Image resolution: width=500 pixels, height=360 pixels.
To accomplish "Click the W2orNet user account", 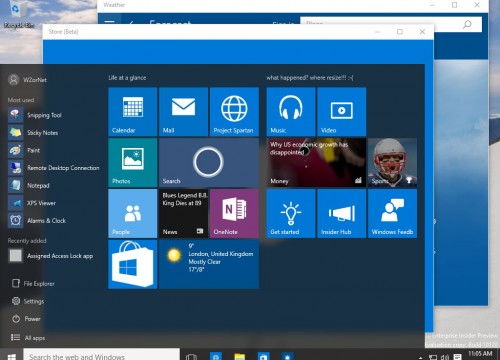I will 27,80.
